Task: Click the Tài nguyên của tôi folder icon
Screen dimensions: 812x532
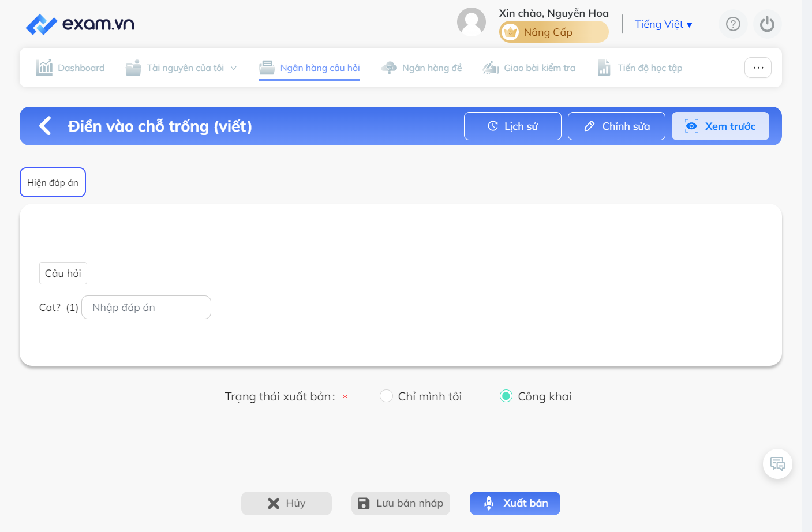Action: [133, 68]
